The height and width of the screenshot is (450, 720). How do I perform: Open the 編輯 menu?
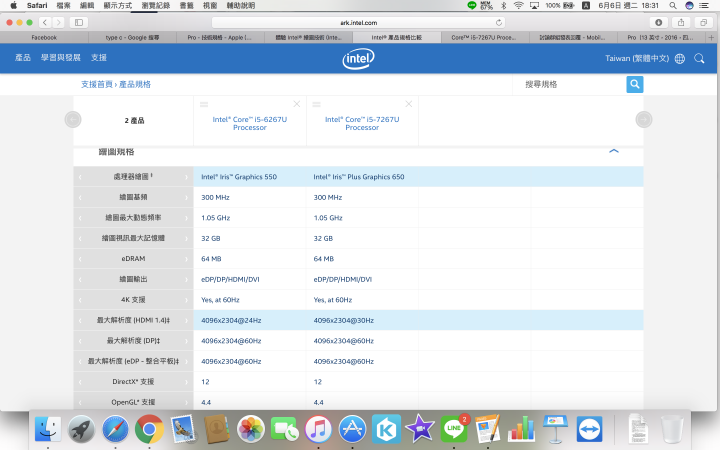point(87,6)
